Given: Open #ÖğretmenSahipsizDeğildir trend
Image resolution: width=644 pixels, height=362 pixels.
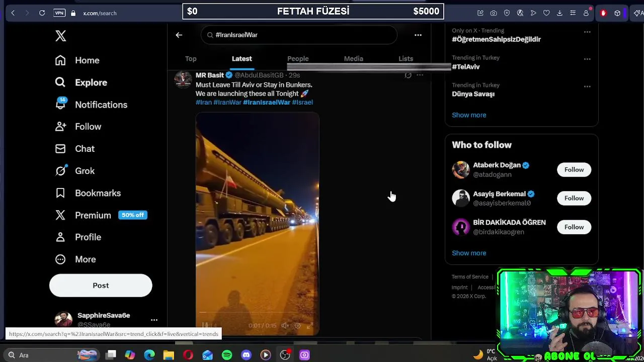Looking at the screenshot, I should coord(496,39).
